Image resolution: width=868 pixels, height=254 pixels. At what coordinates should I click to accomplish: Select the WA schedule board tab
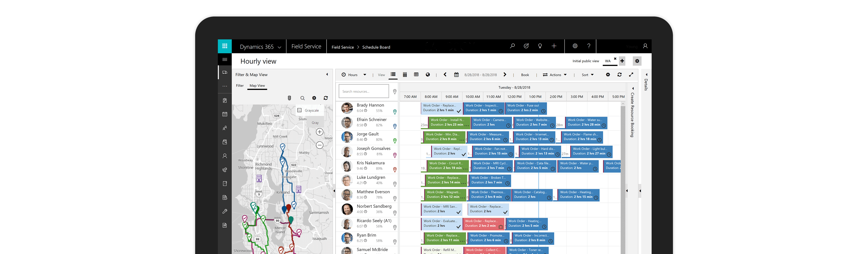click(x=608, y=61)
